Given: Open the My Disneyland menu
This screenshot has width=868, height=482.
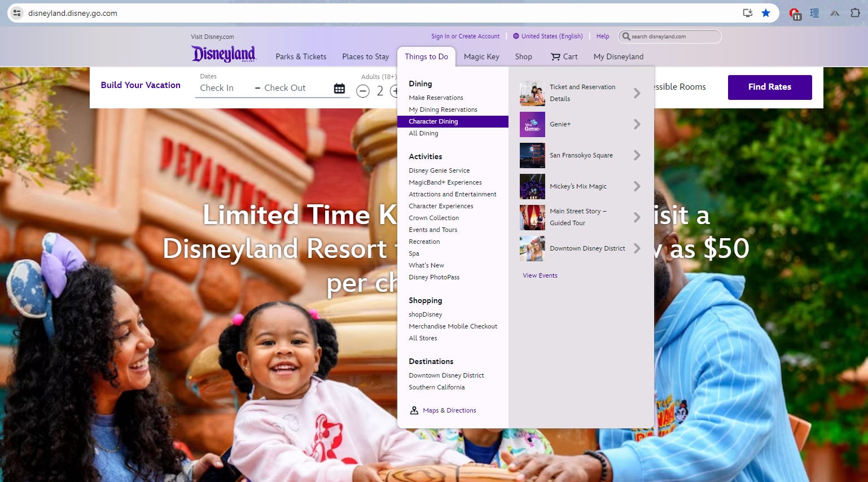Looking at the screenshot, I should tap(619, 56).
